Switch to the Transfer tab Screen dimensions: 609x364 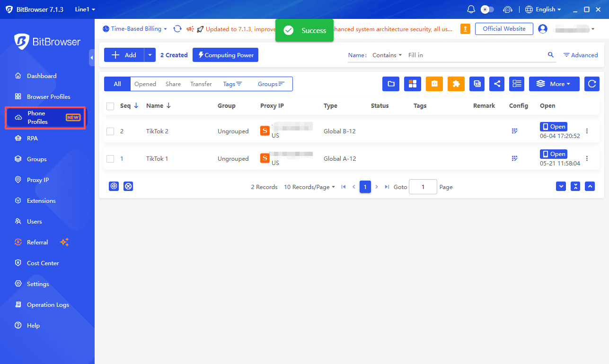tap(201, 84)
